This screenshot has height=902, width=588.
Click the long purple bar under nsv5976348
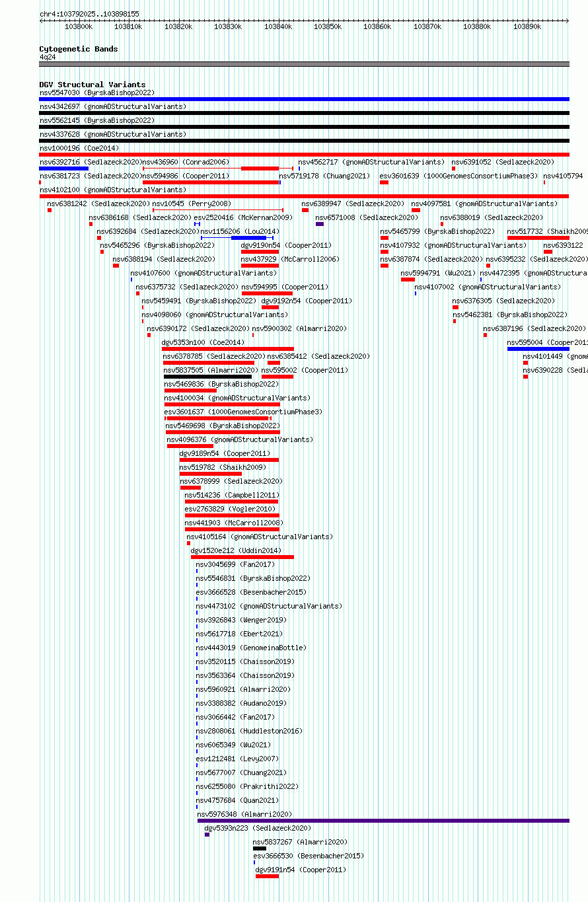[x=383, y=821]
